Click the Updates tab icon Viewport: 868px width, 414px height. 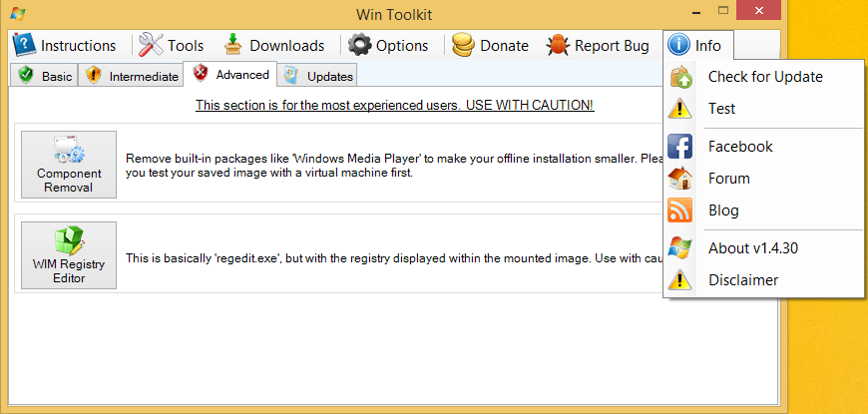point(291,75)
